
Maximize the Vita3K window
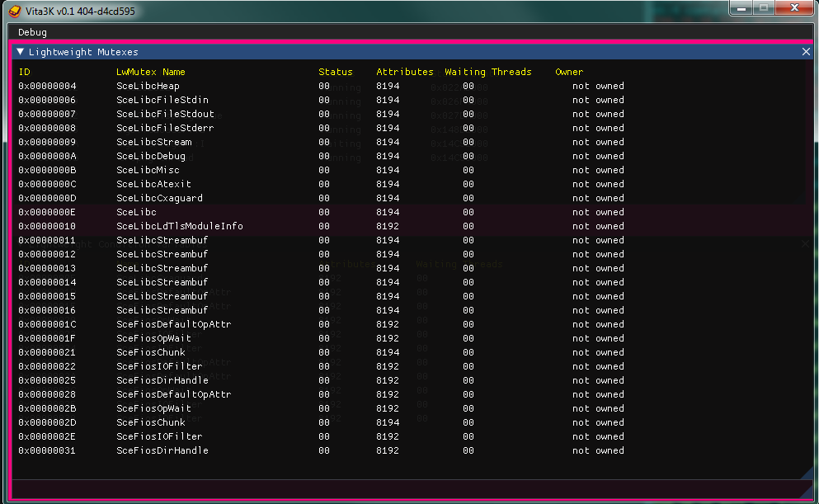764,8
